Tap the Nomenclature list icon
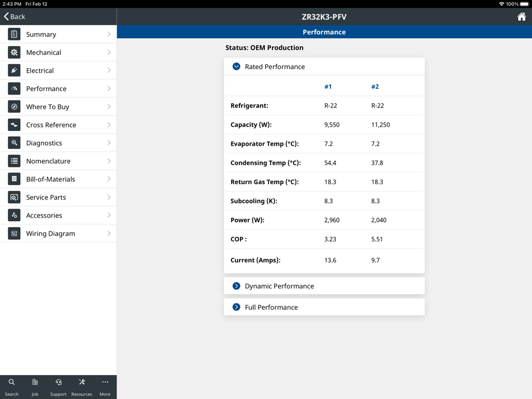 pos(14,161)
